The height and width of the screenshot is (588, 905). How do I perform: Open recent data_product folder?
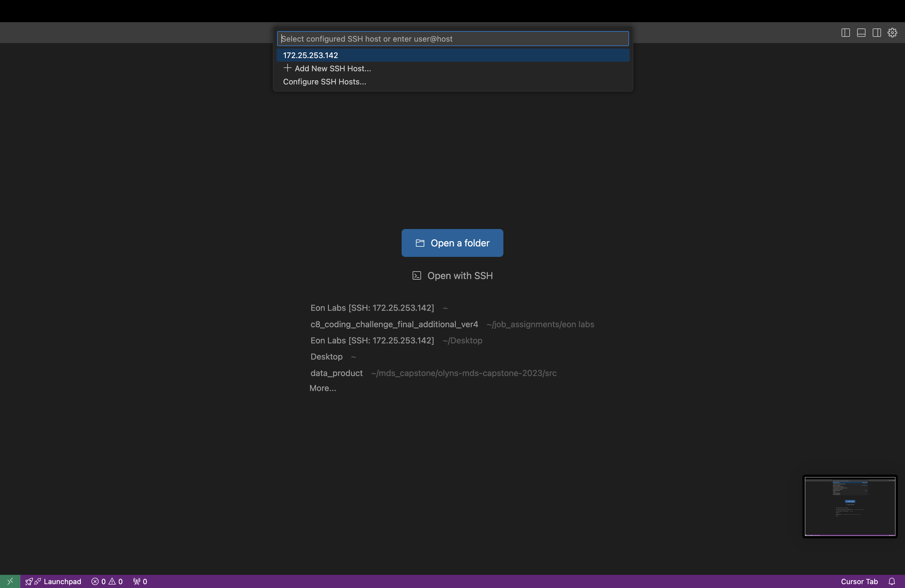click(336, 373)
